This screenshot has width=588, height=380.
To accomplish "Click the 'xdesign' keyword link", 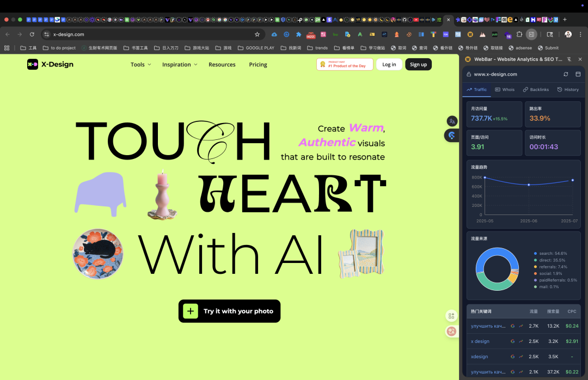I will tap(479, 357).
